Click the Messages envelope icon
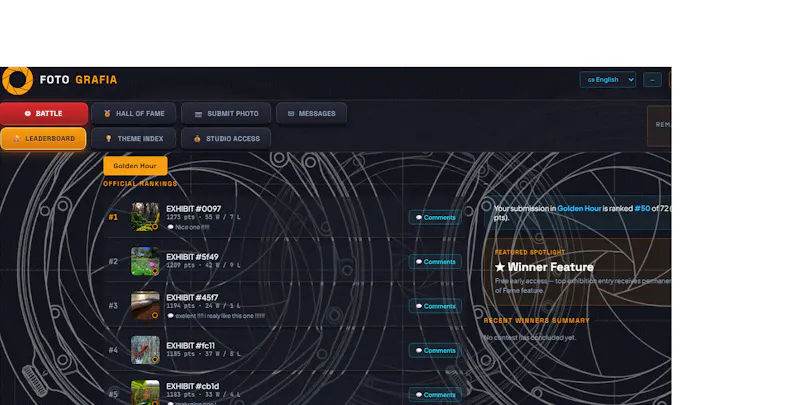Image resolution: width=800 pixels, height=405 pixels. pyautogui.click(x=291, y=114)
